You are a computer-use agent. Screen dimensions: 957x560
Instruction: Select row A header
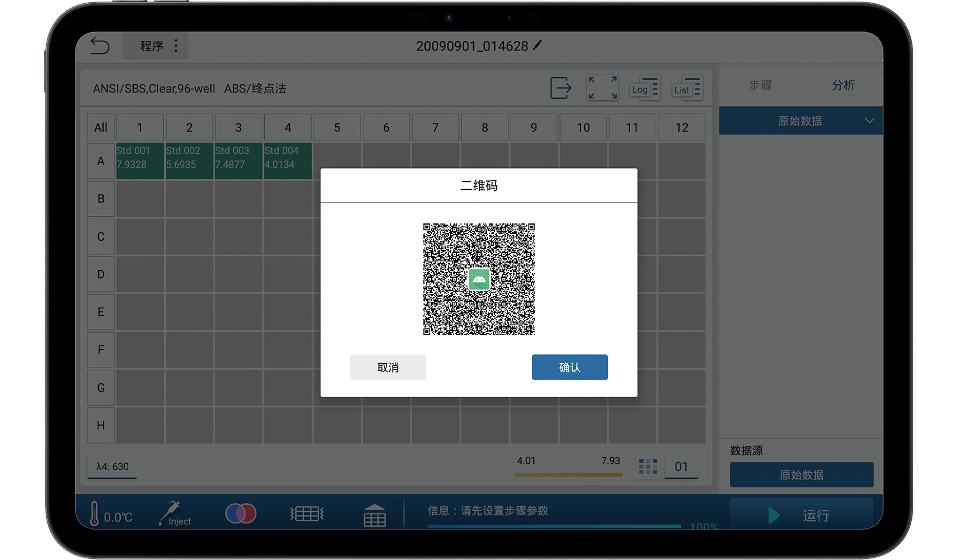101,161
